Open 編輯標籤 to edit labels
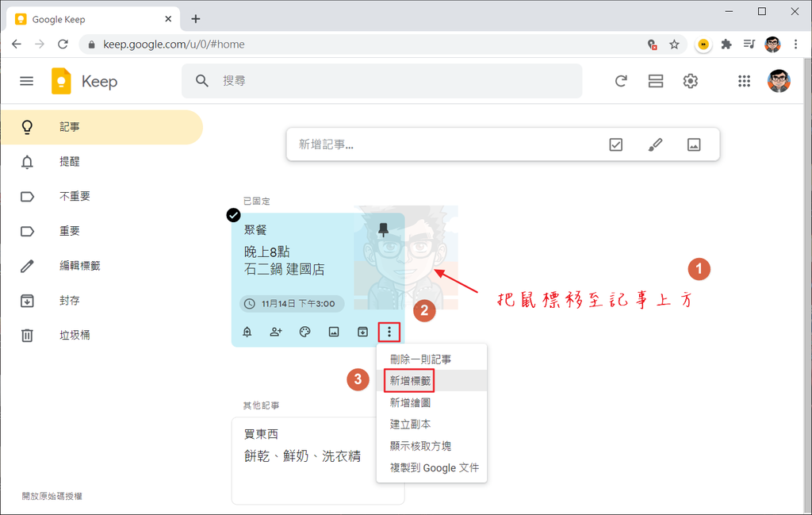The image size is (812, 515). pyautogui.click(x=101, y=266)
